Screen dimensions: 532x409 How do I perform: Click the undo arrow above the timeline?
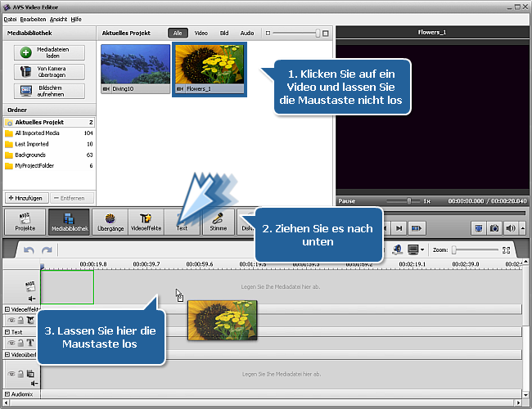click(28, 249)
